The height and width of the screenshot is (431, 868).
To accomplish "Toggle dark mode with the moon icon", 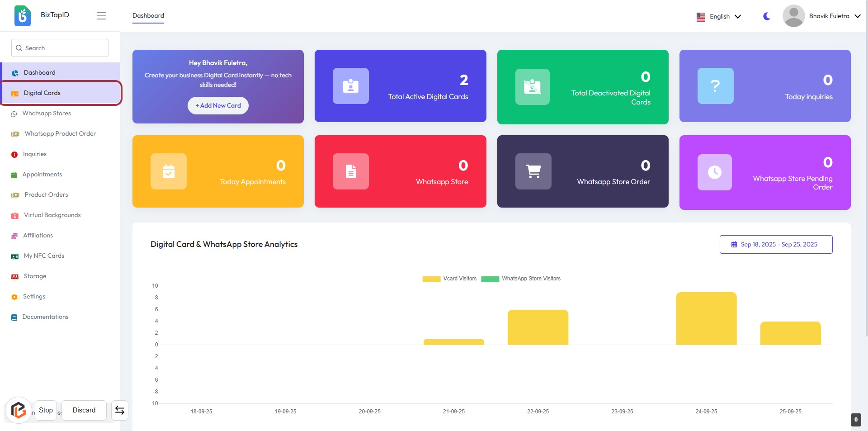I will point(767,16).
